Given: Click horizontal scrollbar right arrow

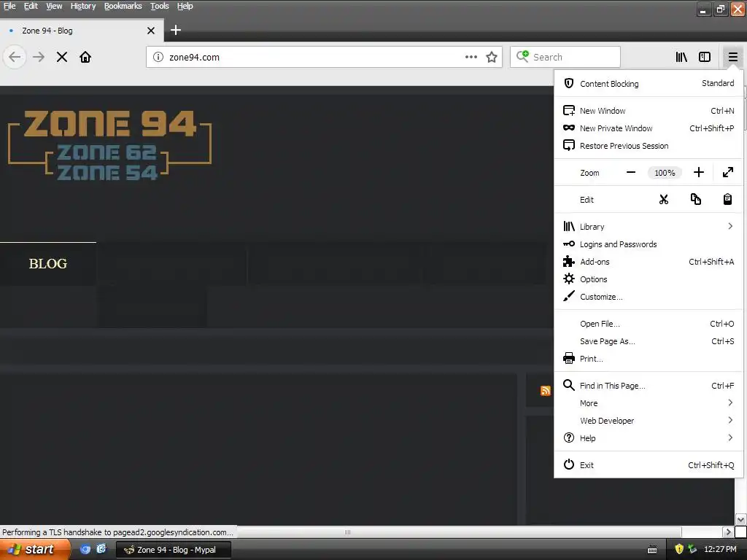Looking at the screenshot, I should pyautogui.click(x=727, y=532).
